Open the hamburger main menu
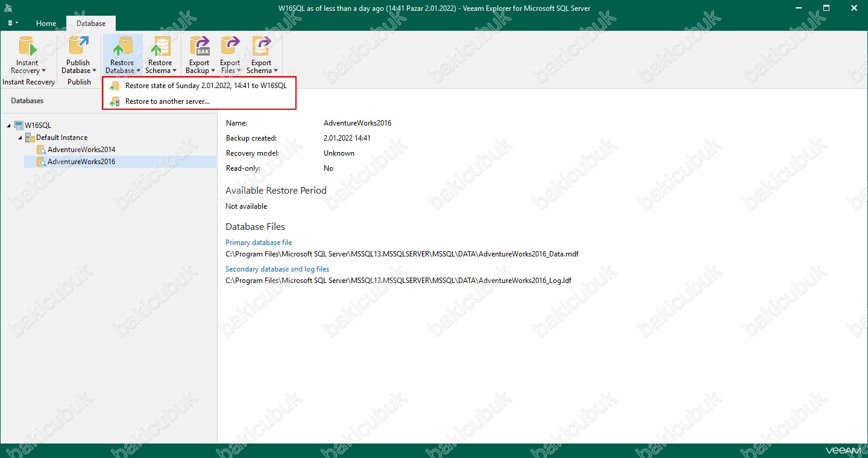This screenshot has width=868, height=458. pos(12,23)
